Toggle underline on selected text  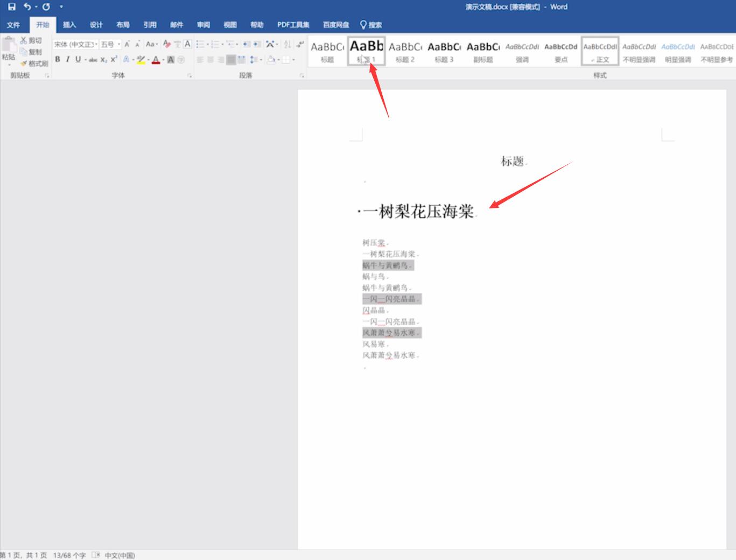[x=78, y=60]
